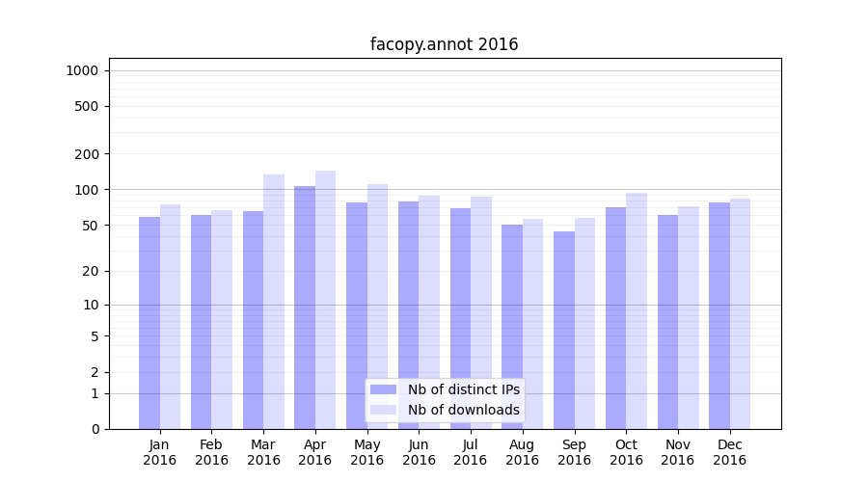Click the Sep 2016 x-axis label
Image resolution: width=868 pixels, height=482 pixels.
coord(574,452)
